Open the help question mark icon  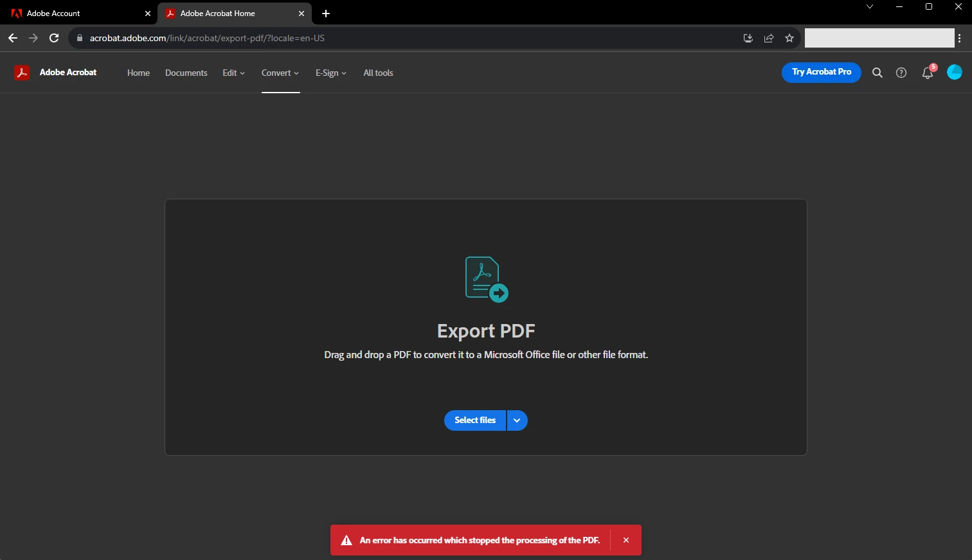[901, 73]
